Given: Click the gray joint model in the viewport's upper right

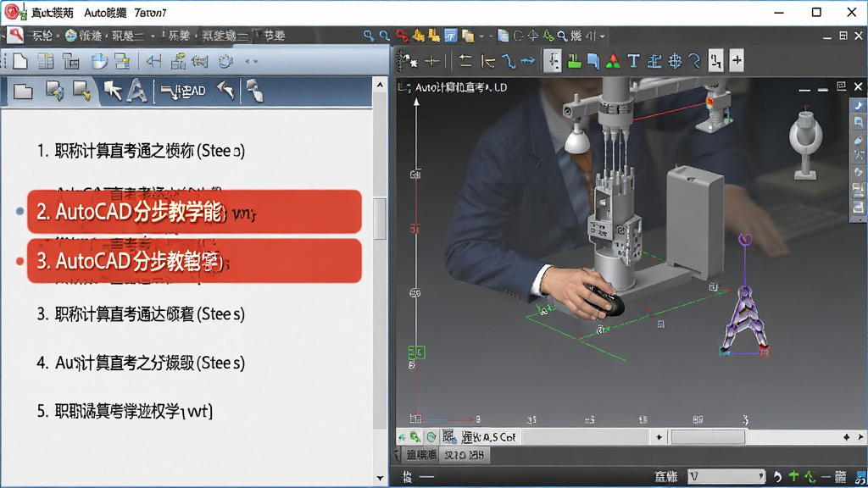Looking at the screenshot, I should click(805, 144).
